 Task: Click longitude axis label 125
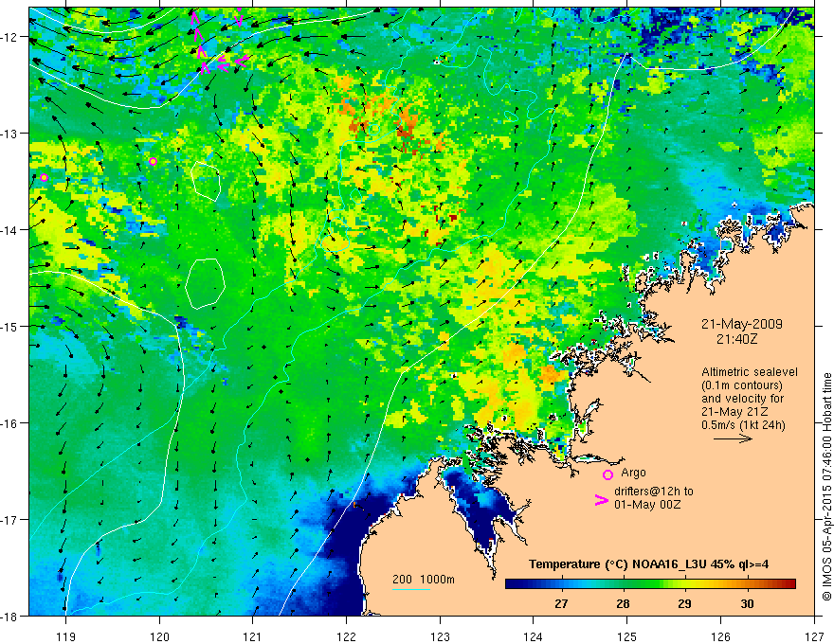627,636
